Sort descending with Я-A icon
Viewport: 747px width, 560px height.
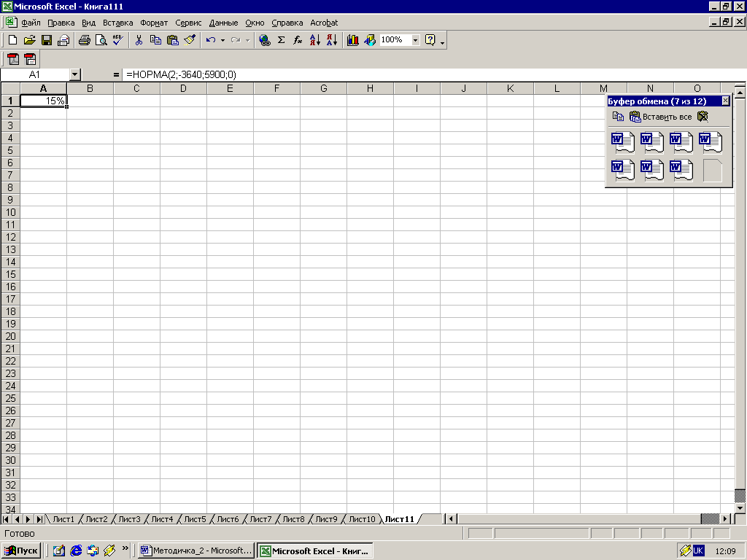(332, 40)
